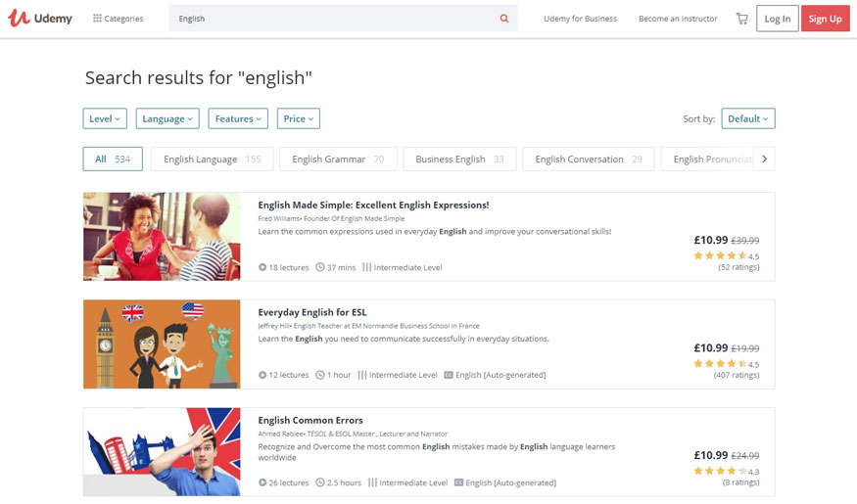857x504 pixels.
Task: Click instructor line Jeffrey Hill
Action: click(368, 326)
